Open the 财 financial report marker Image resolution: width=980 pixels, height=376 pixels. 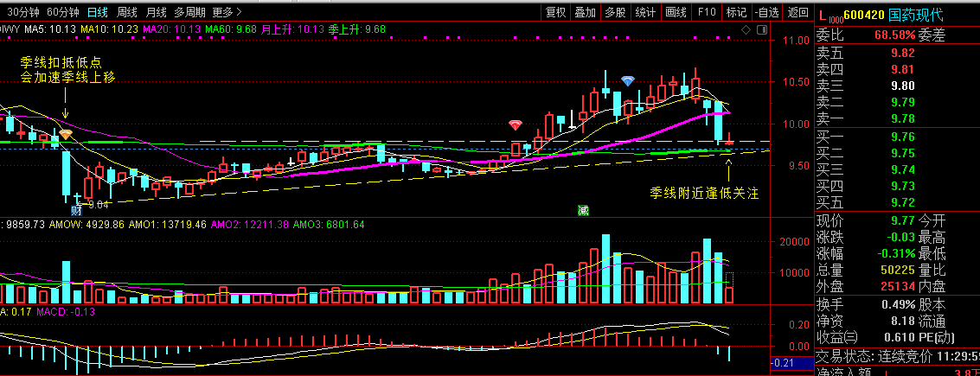[77, 211]
